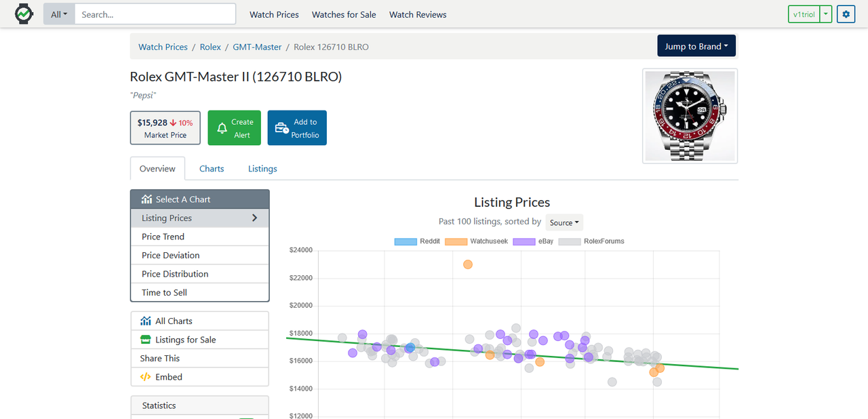
Task: Open the Listings for Sale link
Action: pyautogui.click(x=200, y=340)
